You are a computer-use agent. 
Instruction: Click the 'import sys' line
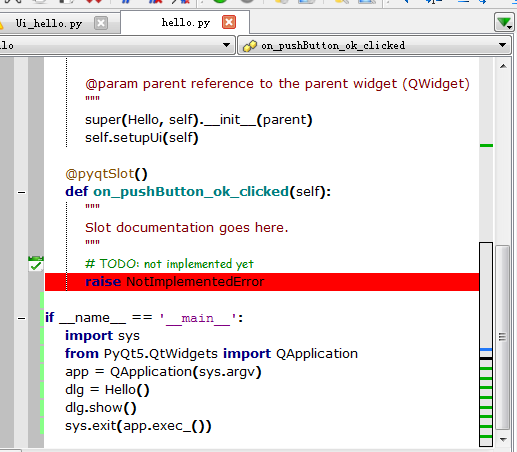click(102, 336)
